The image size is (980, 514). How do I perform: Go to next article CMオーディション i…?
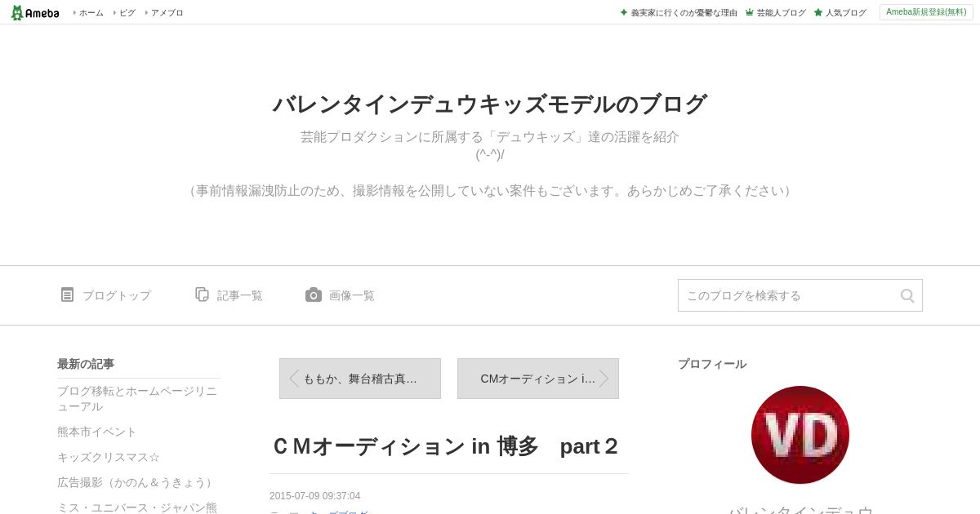pos(538,379)
